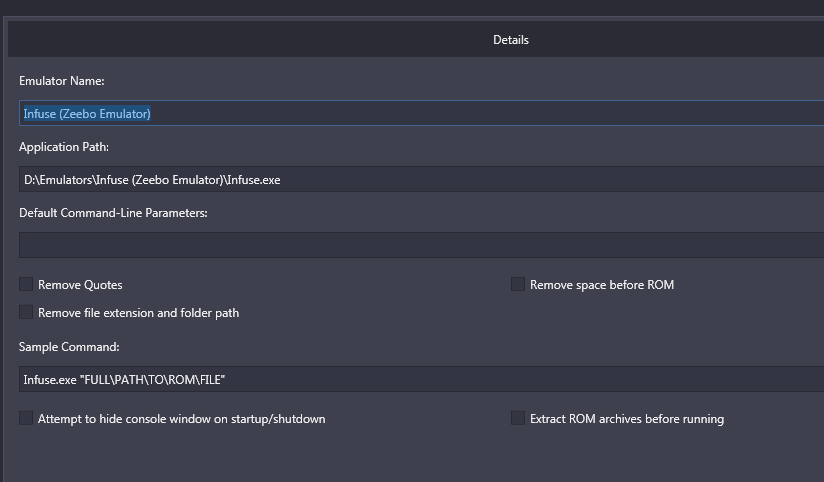
Task: Enable the Remove Quotes checkbox
Action: click(x=26, y=284)
